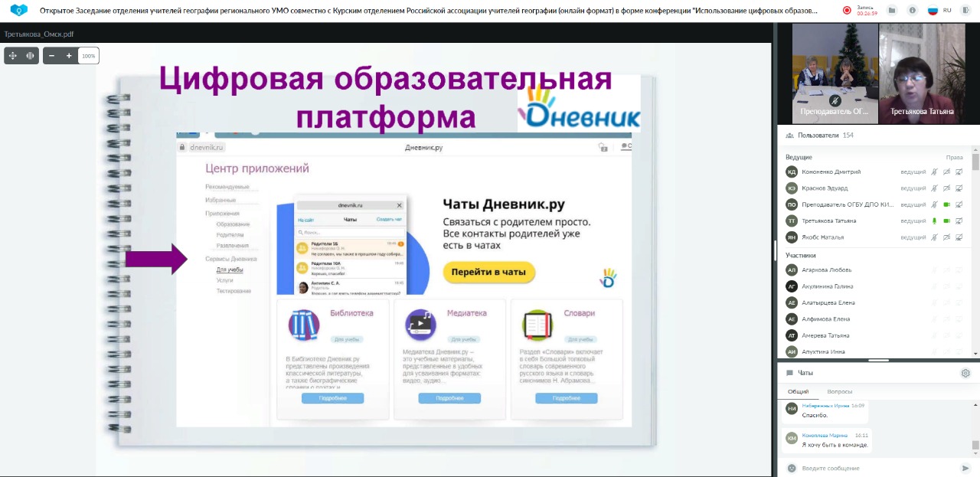Click the КМ avatar in the chat
980x477 pixels.
(x=792, y=438)
